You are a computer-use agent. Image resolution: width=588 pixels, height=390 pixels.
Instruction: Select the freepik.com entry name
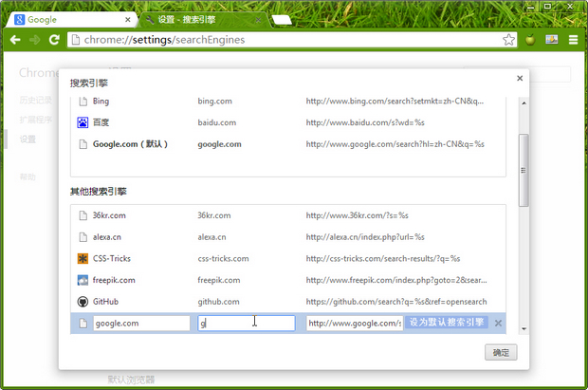click(114, 280)
